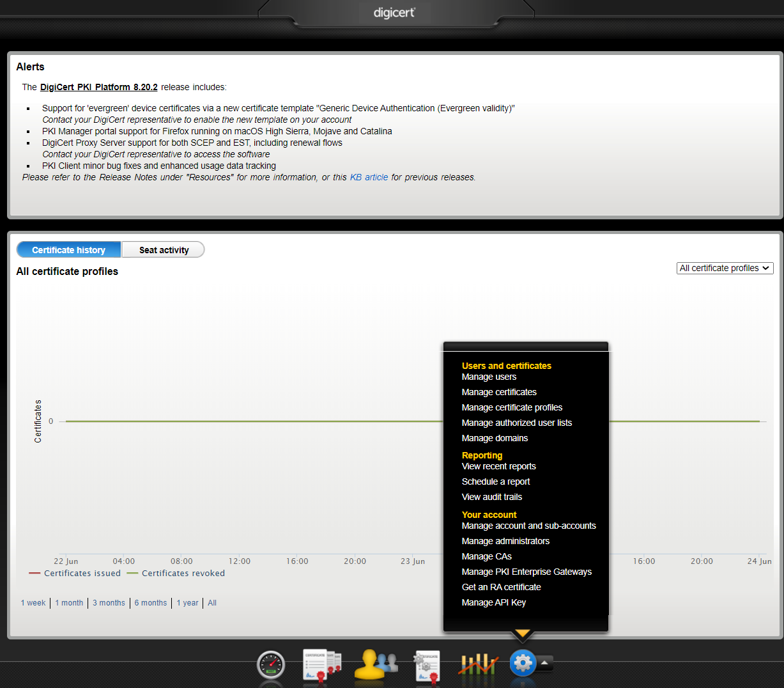784x688 pixels.
Task: Select Manage certificates menu entry
Action: [x=499, y=392]
